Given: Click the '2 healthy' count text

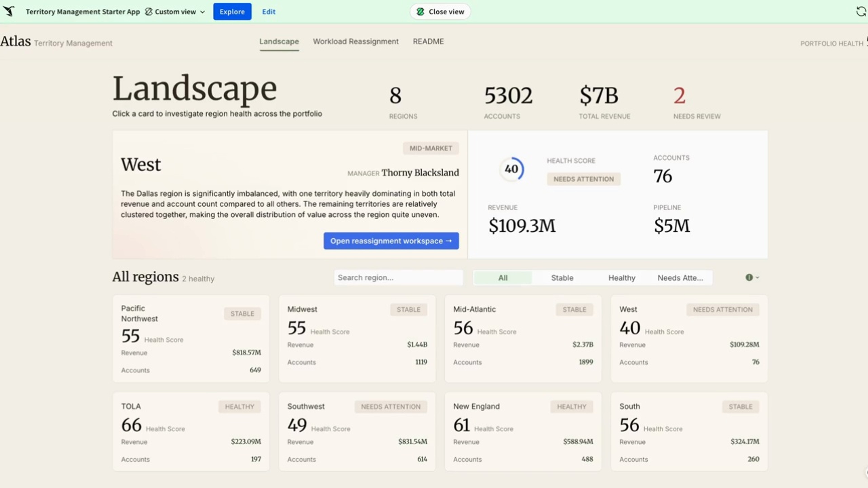Looking at the screenshot, I should point(198,279).
